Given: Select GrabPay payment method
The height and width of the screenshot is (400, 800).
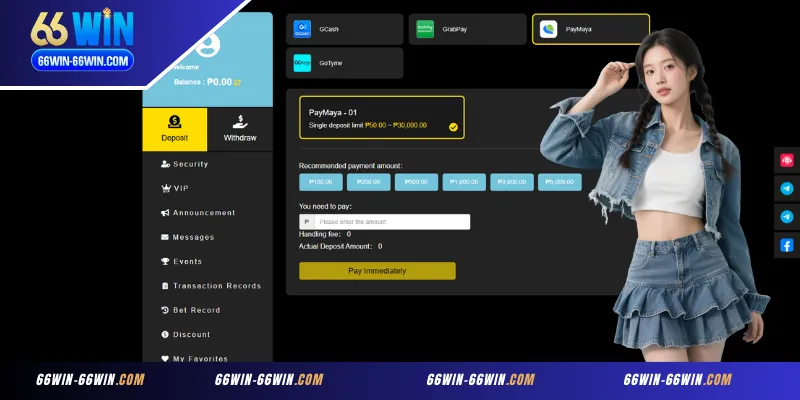Looking at the screenshot, I should (x=467, y=29).
